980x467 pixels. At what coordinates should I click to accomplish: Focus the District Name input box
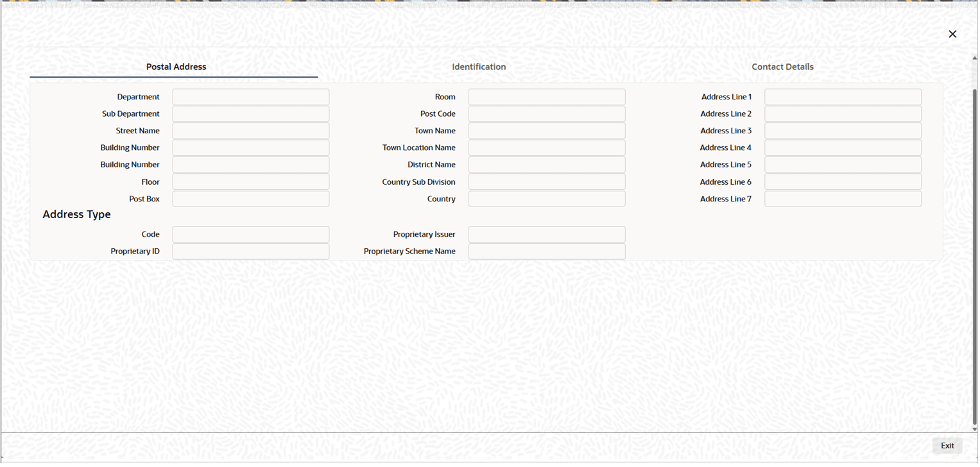point(547,165)
